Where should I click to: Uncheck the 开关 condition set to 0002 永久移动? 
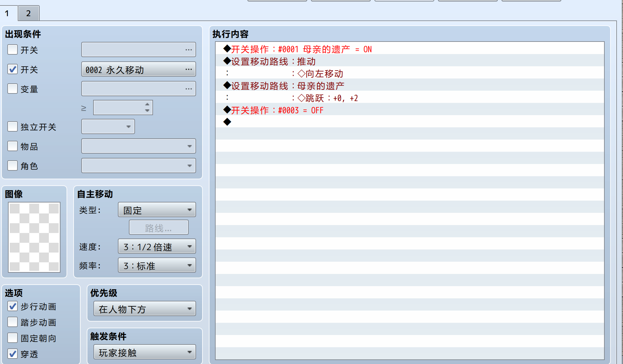click(x=13, y=69)
